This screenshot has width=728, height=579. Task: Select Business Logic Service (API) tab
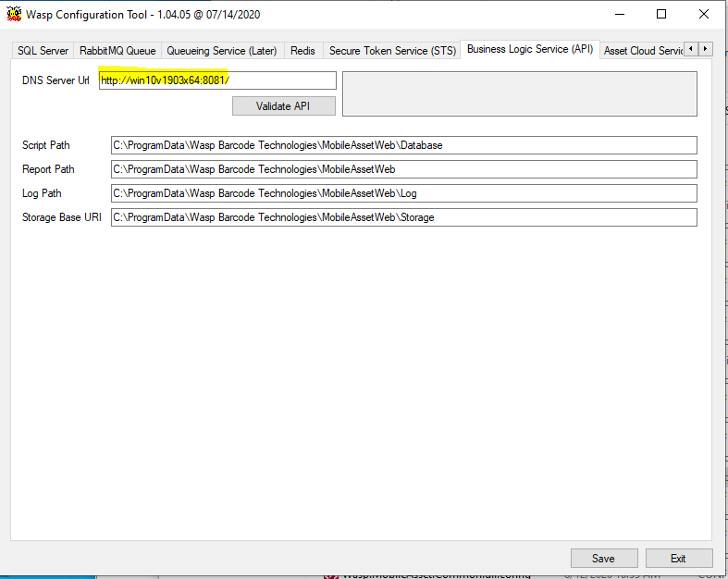530,49
